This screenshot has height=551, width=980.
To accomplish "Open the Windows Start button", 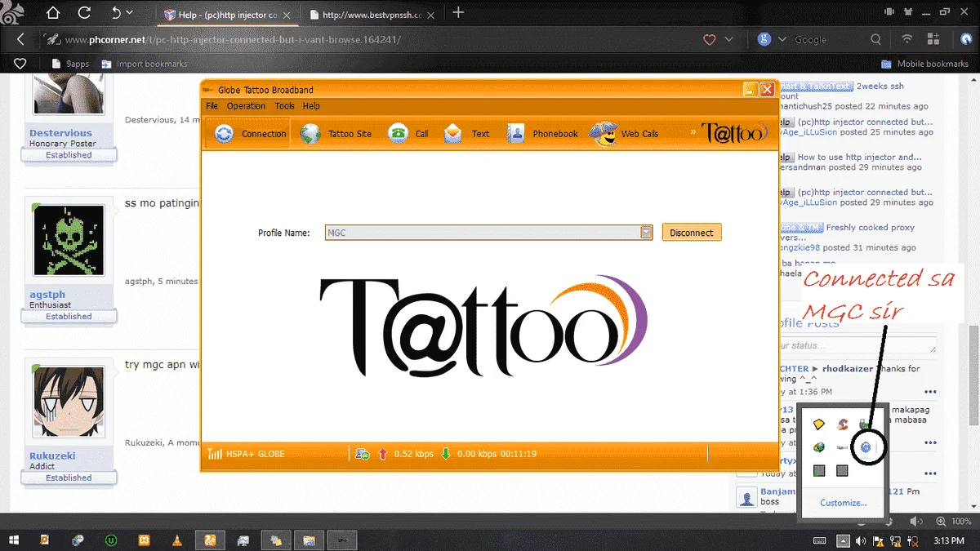I will pyautogui.click(x=15, y=540).
